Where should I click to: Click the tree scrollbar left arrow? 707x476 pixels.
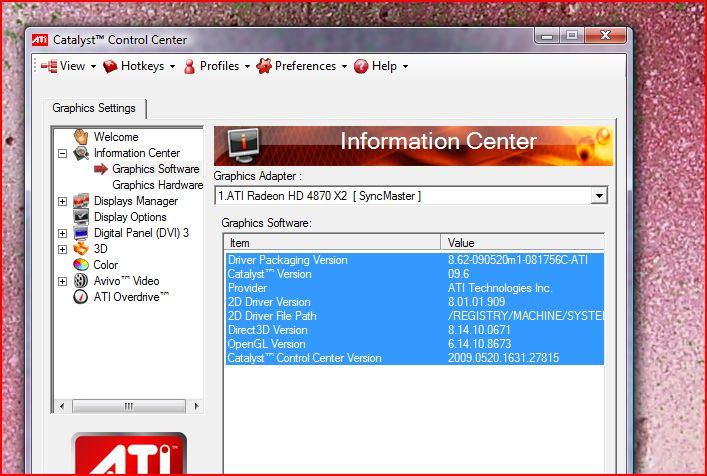click(x=62, y=406)
